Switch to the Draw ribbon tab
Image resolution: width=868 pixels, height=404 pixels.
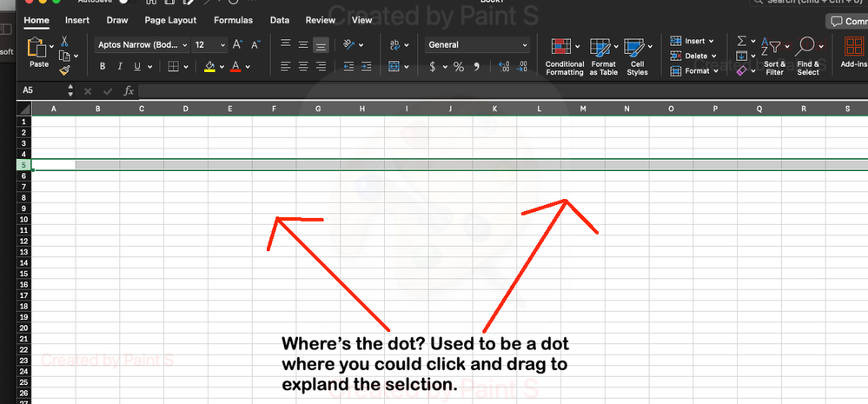(116, 21)
